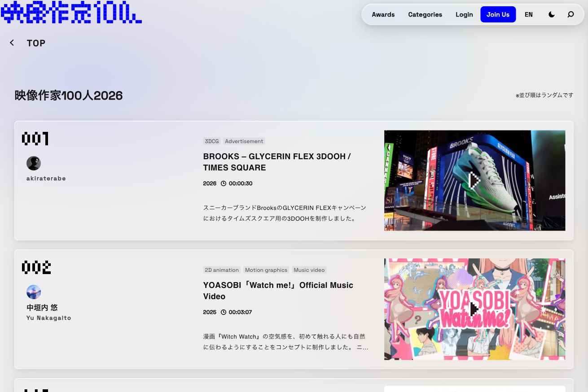Filter by the 3DCG tag
This screenshot has height=392, width=588.
tap(212, 141)
